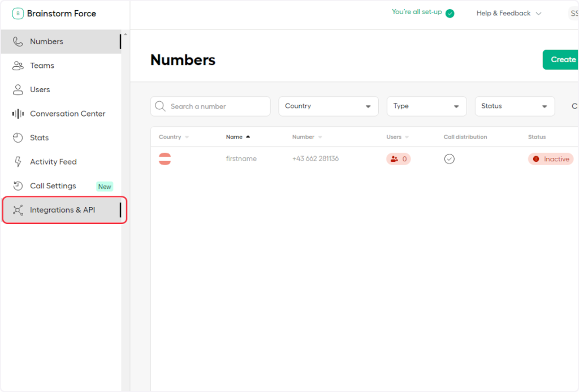Open Integrations & API in sidebar
The height and width of the screenshot is (392, 579).
tap(62, 210)
